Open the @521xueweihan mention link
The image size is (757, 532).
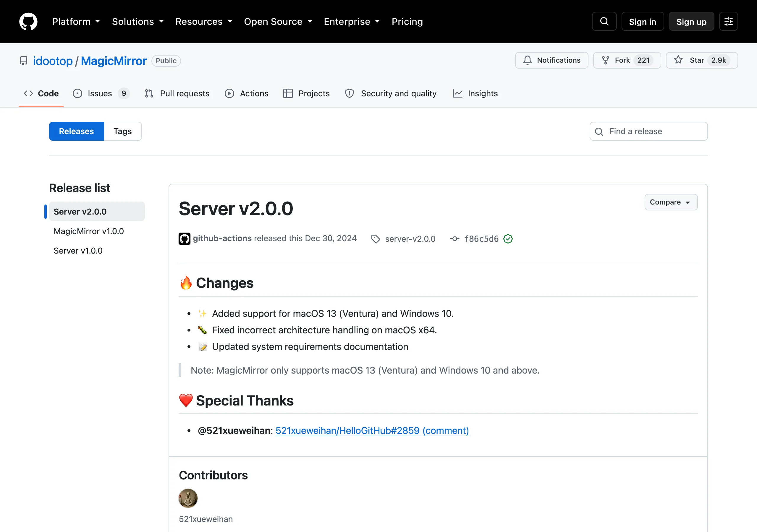234,431
